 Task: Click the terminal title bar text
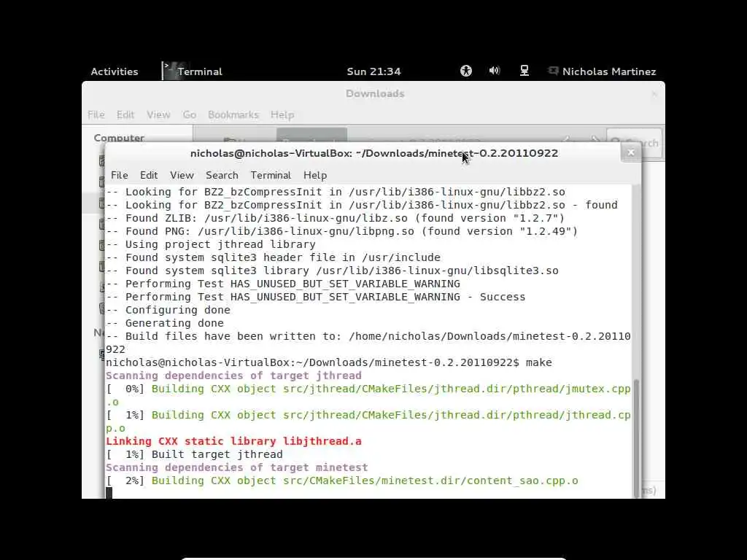pyautogui.click(x=374, y=153)
